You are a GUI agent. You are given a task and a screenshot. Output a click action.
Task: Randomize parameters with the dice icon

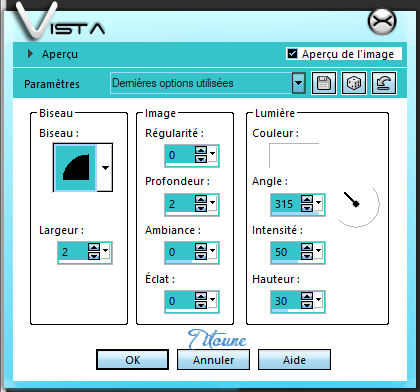tap(354, 83)
